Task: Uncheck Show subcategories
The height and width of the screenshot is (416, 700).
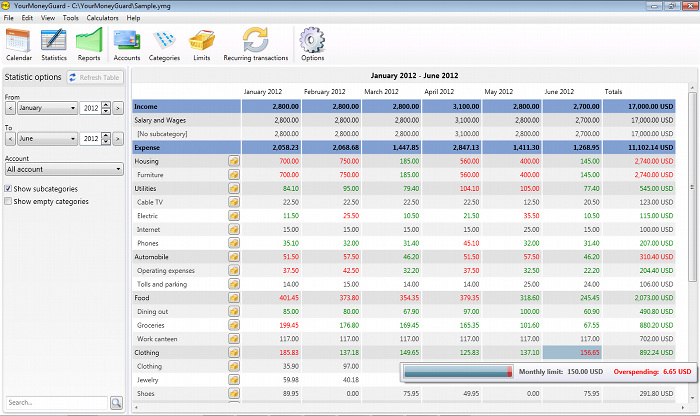Action: [x=9, y=188]
